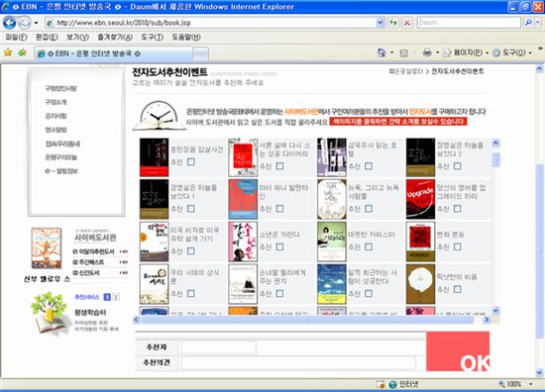
Task: Expand the 페이지(P) toolbar dropdown
Action: click(x=487, y=53)
